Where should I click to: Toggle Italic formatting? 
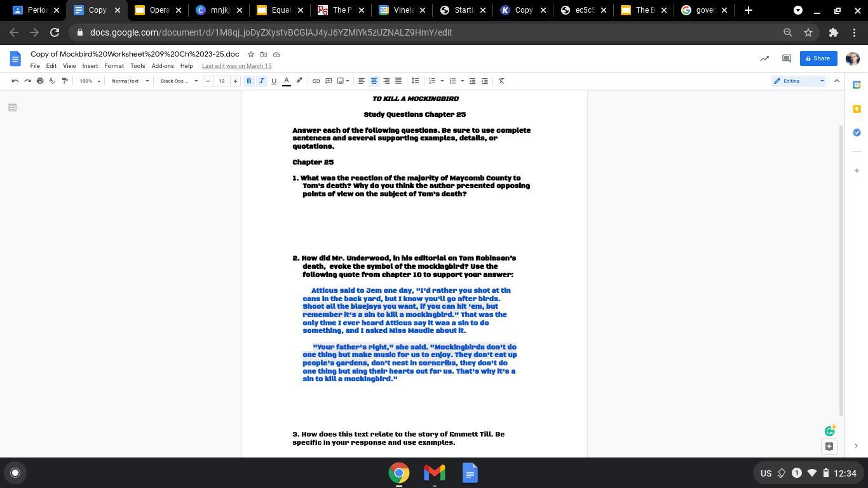[261, 81]
